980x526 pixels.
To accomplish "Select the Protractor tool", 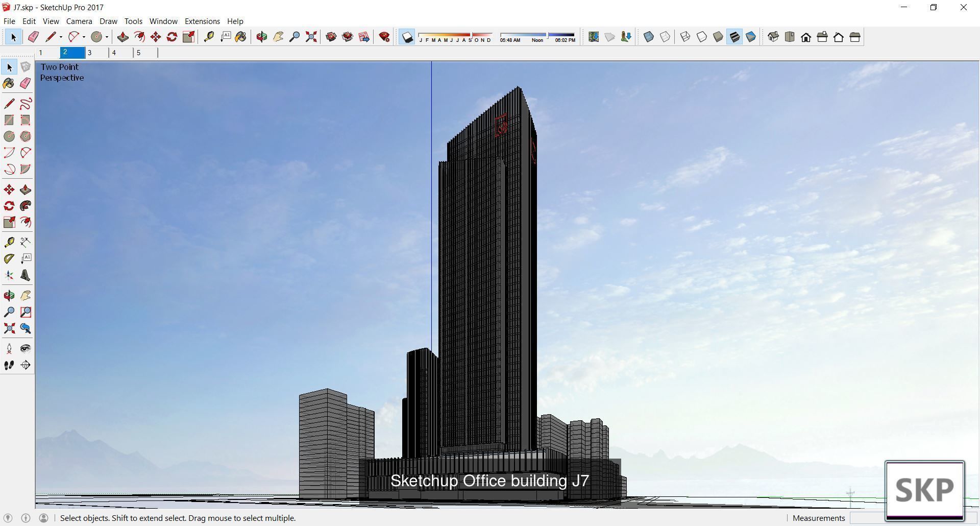I will click(x=9, y=258).
